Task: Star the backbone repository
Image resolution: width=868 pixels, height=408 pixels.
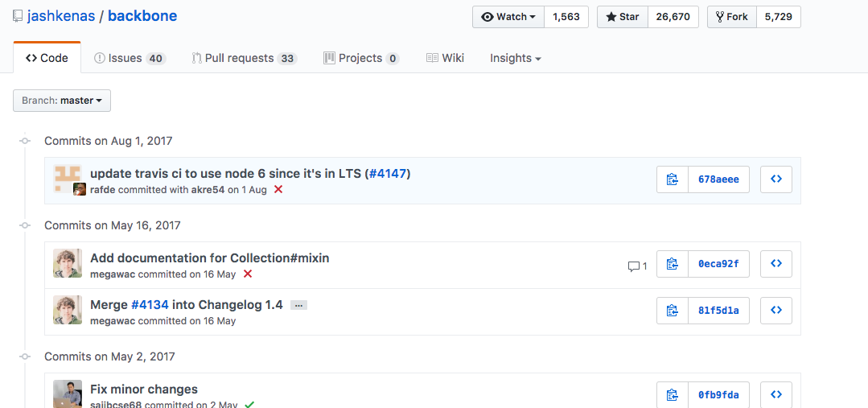Action: point(622,17)
